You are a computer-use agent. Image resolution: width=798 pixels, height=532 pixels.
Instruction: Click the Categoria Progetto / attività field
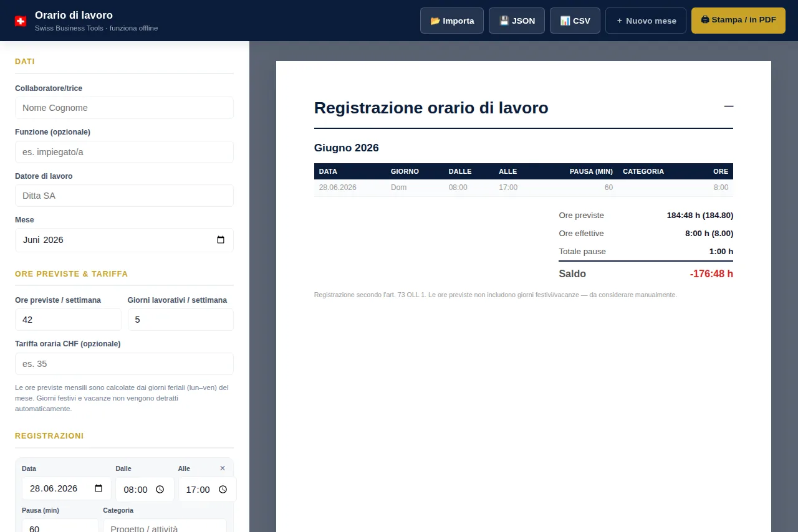(165, 526)
